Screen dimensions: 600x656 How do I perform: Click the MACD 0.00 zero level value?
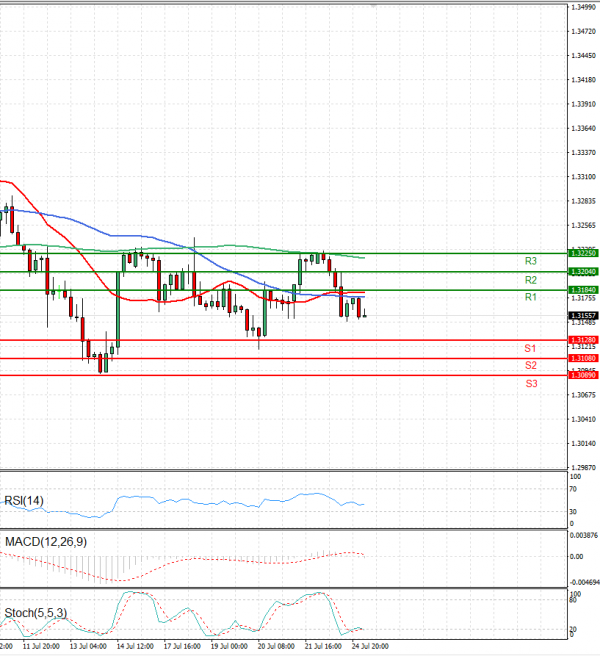576,556
